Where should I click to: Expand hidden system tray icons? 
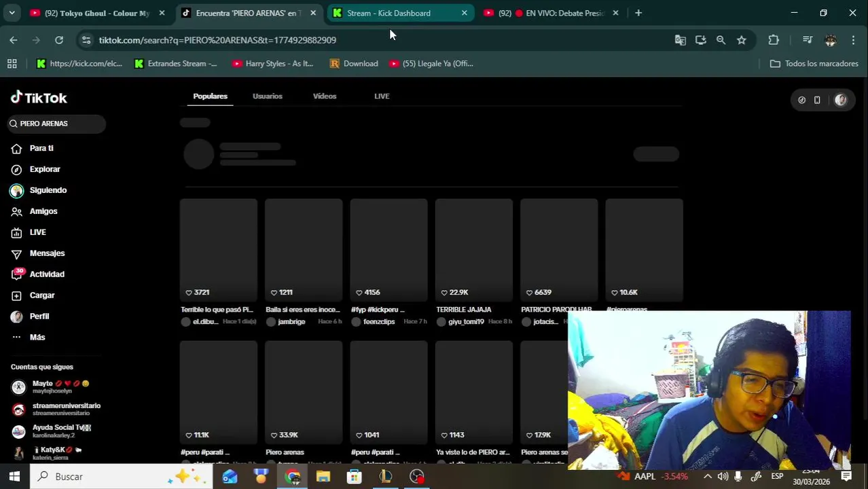[707, 476]
